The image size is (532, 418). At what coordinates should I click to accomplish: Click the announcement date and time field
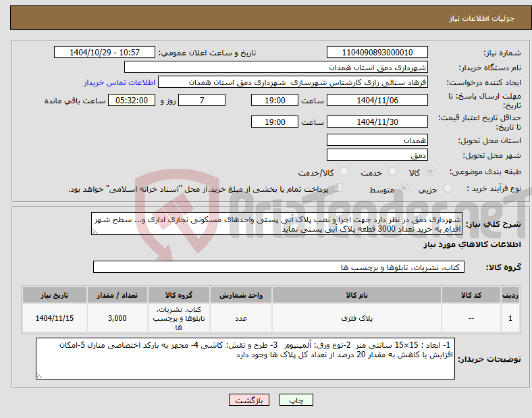(105, 52)
